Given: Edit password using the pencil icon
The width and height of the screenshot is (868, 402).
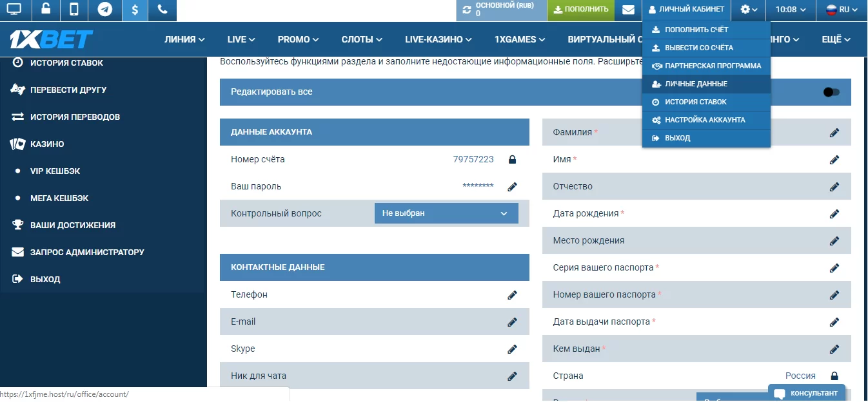Looking at the screenshot, I should pyautogui.click(x=512, y=186).
